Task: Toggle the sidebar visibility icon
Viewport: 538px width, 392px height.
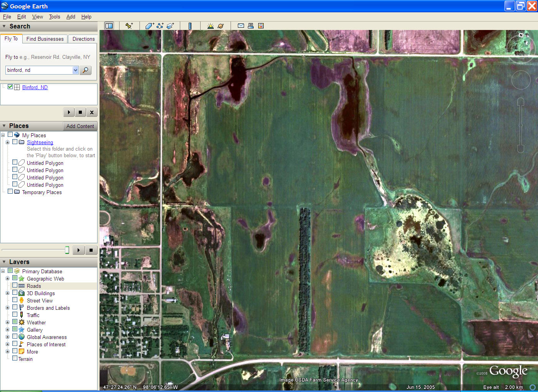Action: coord(109,26)
